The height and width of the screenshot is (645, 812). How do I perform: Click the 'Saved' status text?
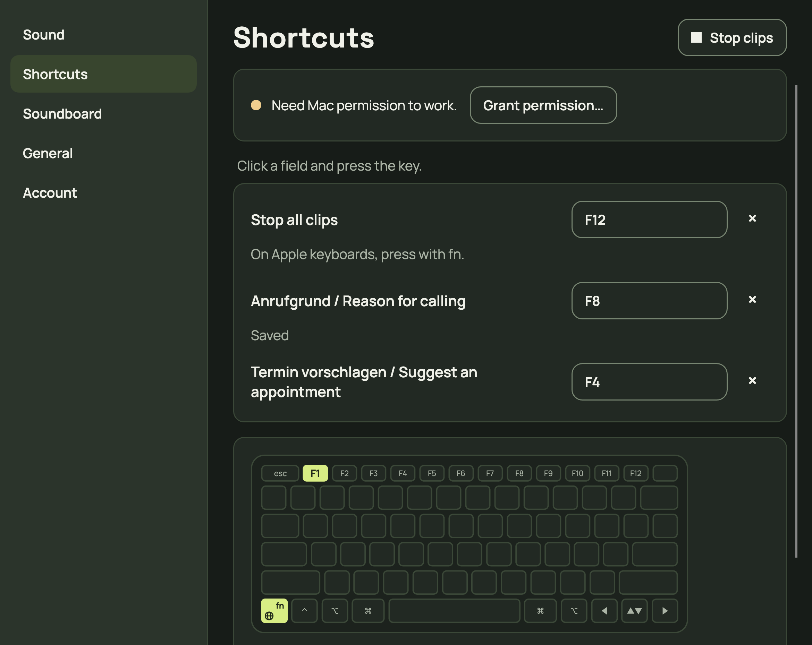(x=270, y=335)
